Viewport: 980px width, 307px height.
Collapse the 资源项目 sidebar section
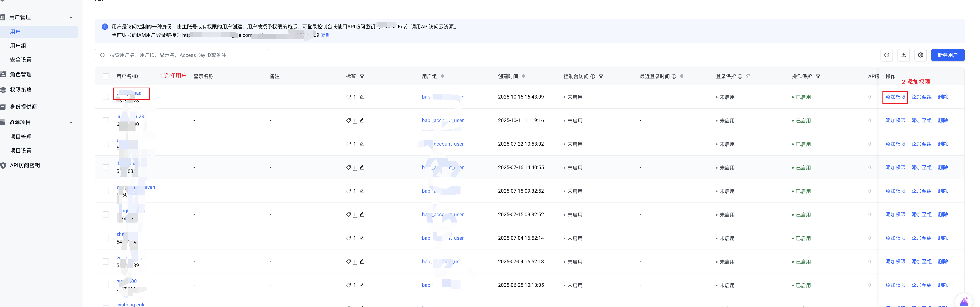[x=71, y=122]
